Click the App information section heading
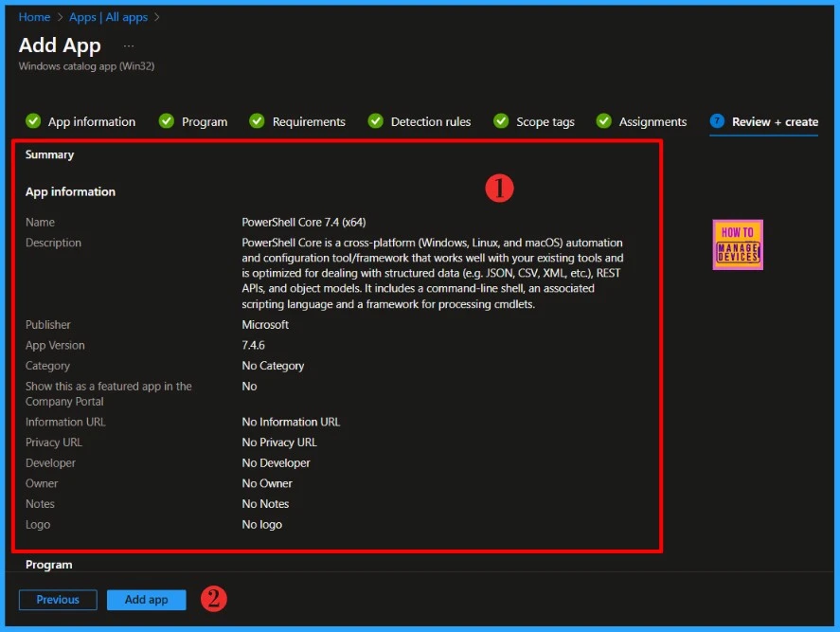Viewport: 840px width, 632px height. point(70,192)
